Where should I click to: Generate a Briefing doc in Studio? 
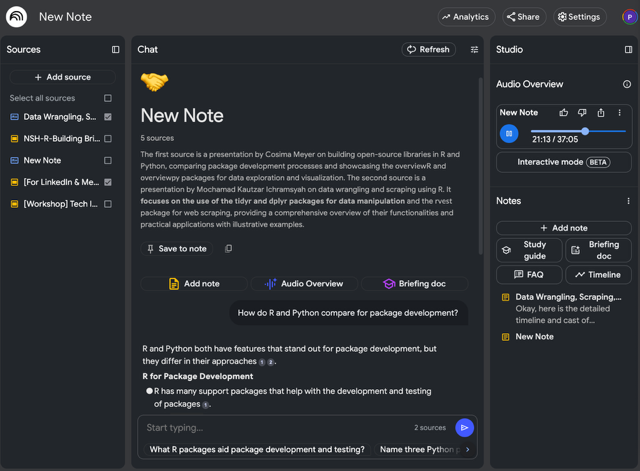[x=598, y=250]
